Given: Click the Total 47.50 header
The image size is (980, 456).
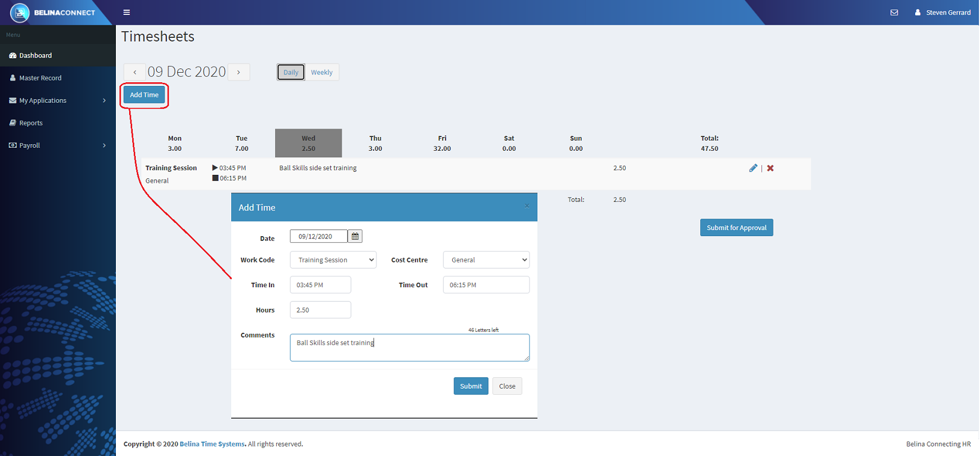Looking at the screenshot, I should [x=710, y=143].
